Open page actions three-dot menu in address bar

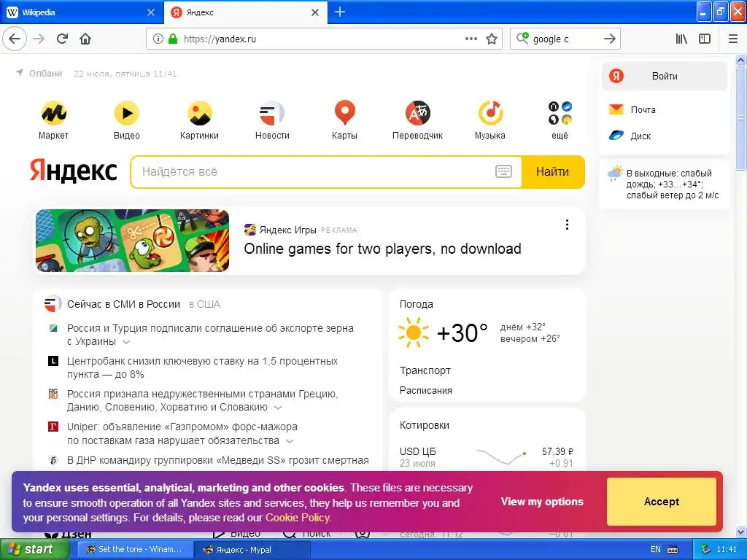[x=471, y=39]
